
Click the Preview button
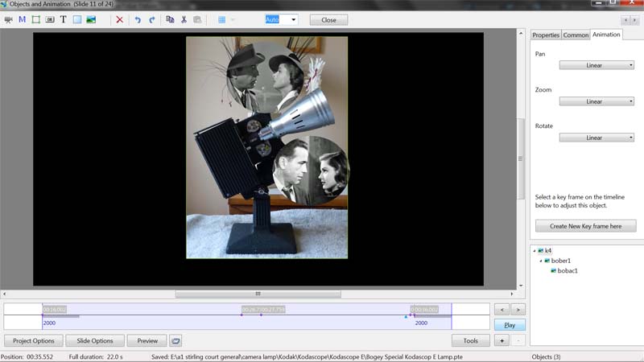(147, 340)
